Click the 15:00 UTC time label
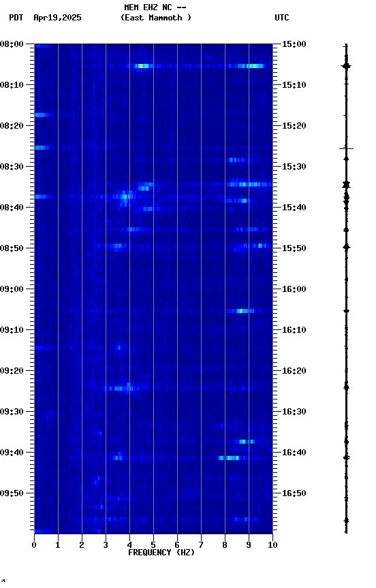 (294, 44)
